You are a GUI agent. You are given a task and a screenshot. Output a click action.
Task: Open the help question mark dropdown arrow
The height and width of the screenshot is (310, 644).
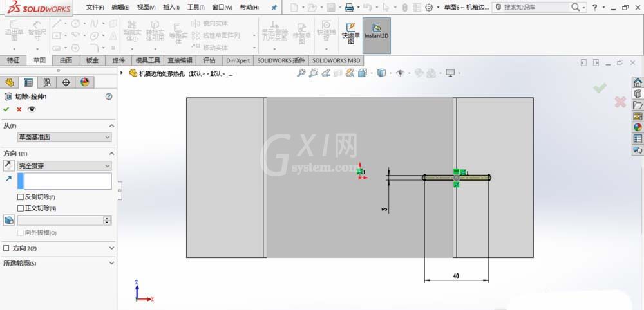[603, 7]
